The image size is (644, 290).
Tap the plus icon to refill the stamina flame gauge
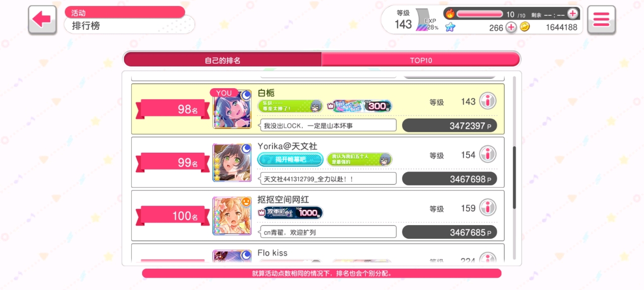pos(573,14)
